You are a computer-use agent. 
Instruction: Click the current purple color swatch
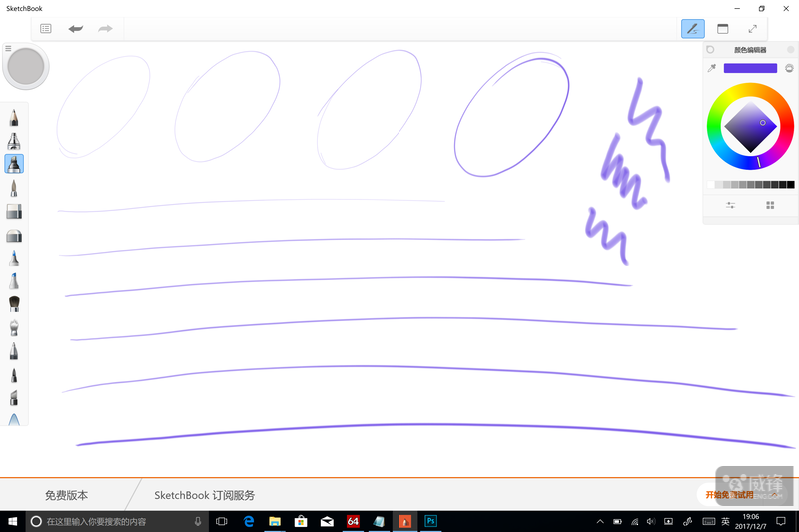750,68
